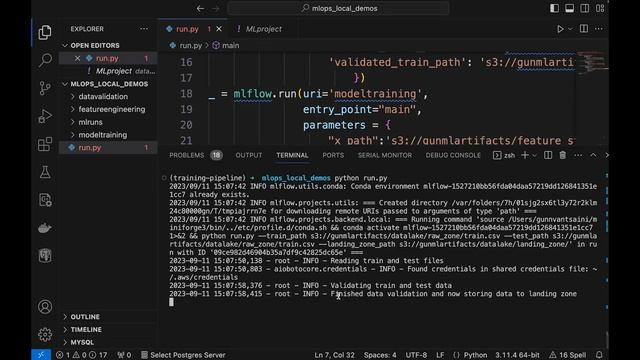Open editor More Actions ellipsis

[x=599, y=29]
